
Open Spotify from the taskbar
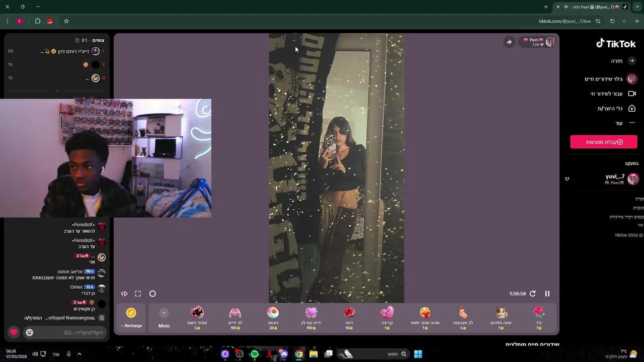(255, 354)
